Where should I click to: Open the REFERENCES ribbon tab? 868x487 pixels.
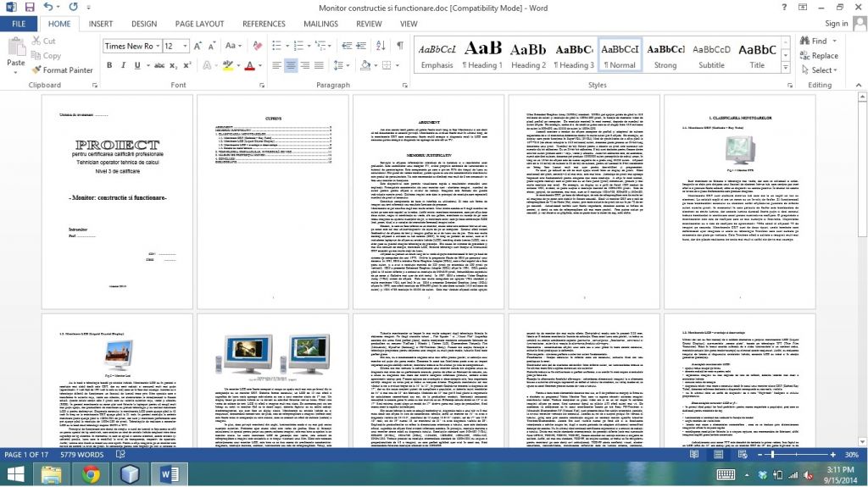coord(264,24)
